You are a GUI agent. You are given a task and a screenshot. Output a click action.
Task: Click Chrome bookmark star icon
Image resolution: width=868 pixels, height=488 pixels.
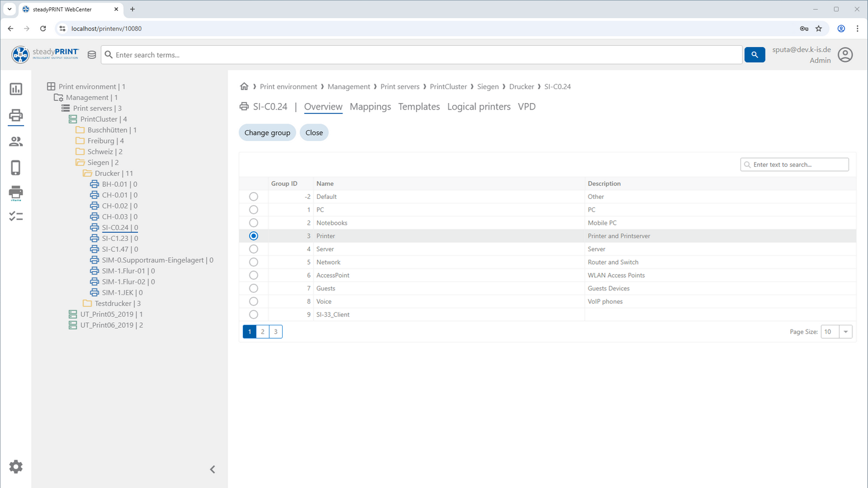point(819,28)
